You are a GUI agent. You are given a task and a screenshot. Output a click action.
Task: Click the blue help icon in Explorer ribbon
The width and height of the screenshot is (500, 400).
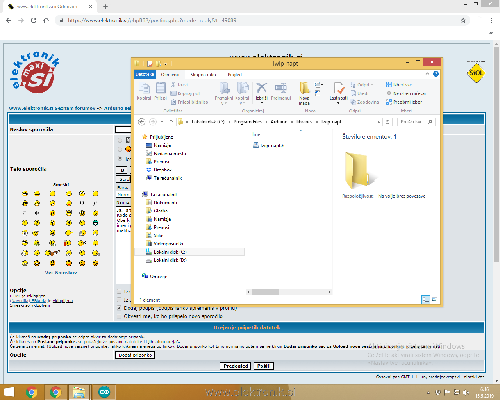click(x=436, y=74)
